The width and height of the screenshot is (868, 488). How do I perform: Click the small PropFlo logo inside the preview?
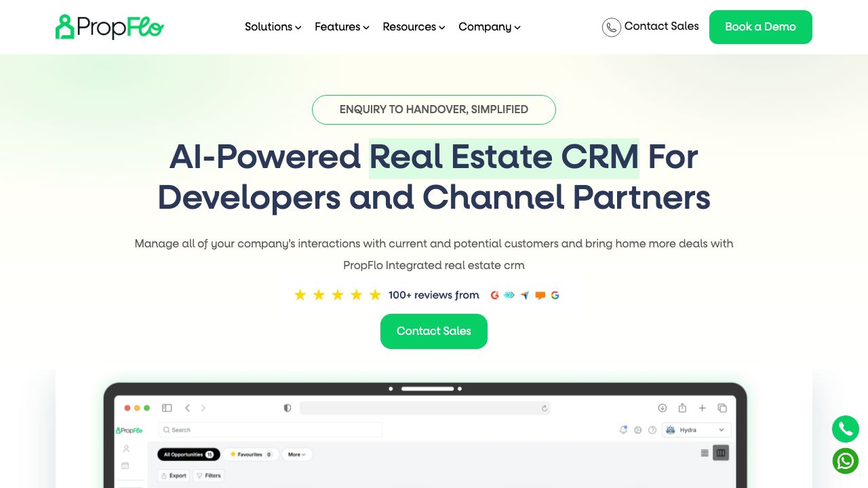pyautogui.click(x=130, y=430)
